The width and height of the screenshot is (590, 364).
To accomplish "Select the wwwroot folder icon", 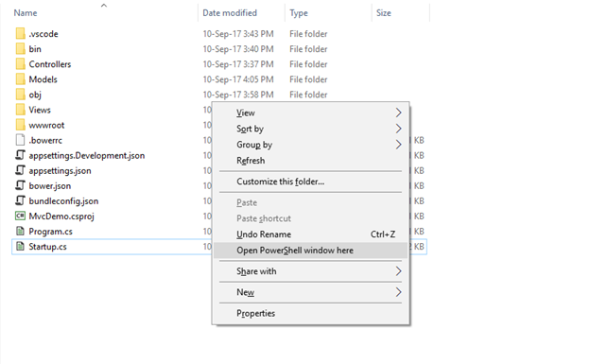I will point(20,125).
